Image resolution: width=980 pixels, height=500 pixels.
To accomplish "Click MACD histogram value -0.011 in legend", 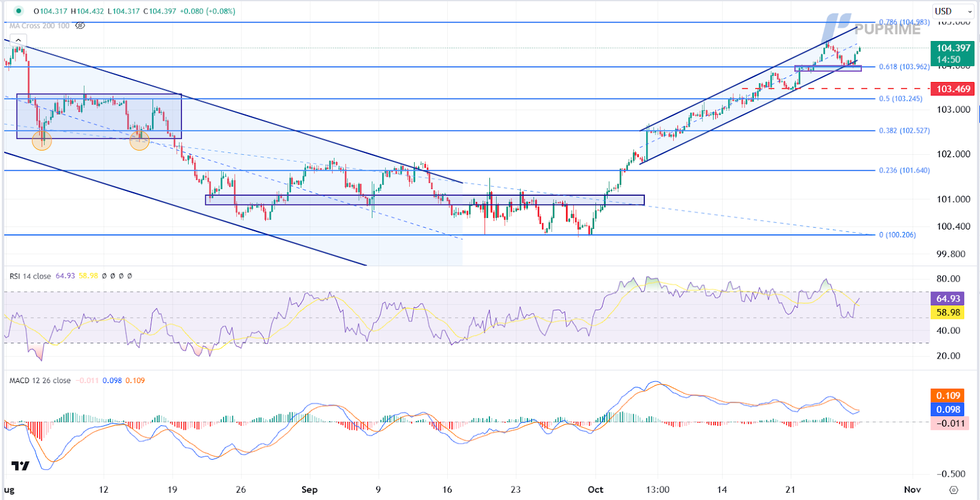I will click(x=87, y=381).
